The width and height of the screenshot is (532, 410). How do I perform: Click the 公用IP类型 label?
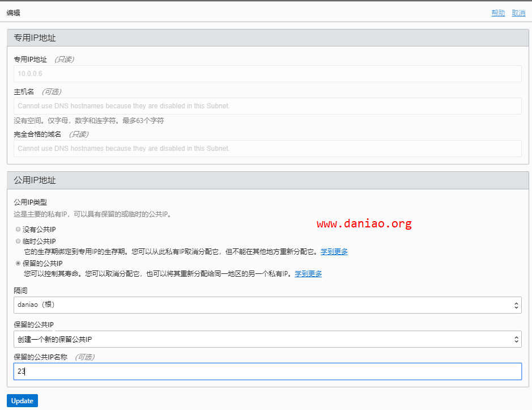click(x=30, y=202)
